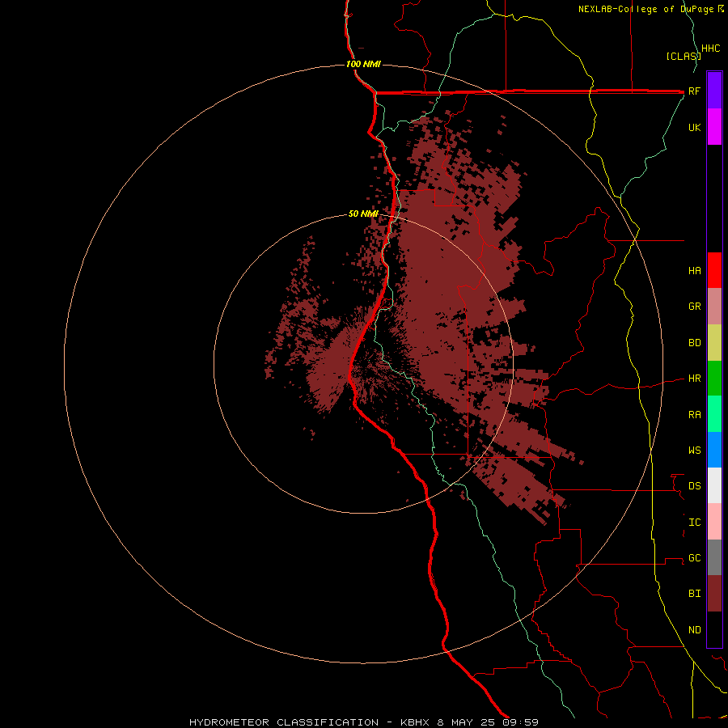Click the HHC product code label
Screen dimensions: 728x728
tap(710, 49)
